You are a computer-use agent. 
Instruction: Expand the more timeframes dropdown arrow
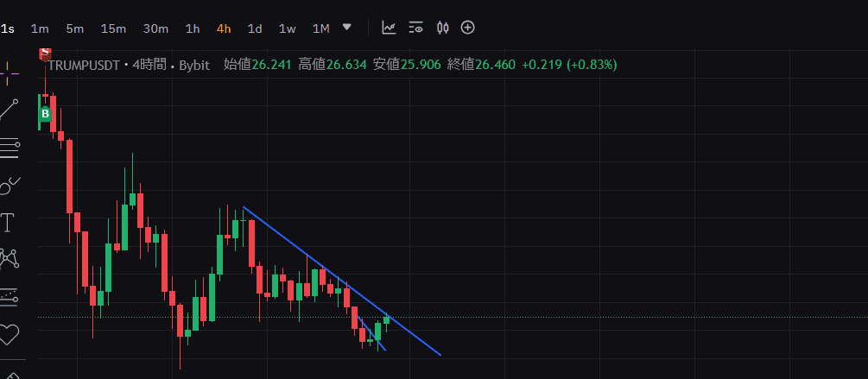pos(347,27)
